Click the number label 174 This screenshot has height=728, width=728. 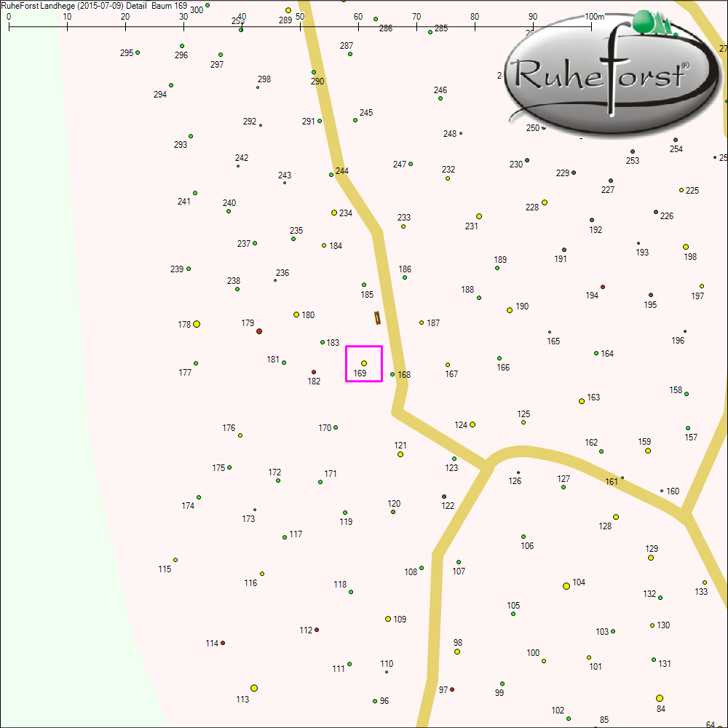(x=188, y=506)
